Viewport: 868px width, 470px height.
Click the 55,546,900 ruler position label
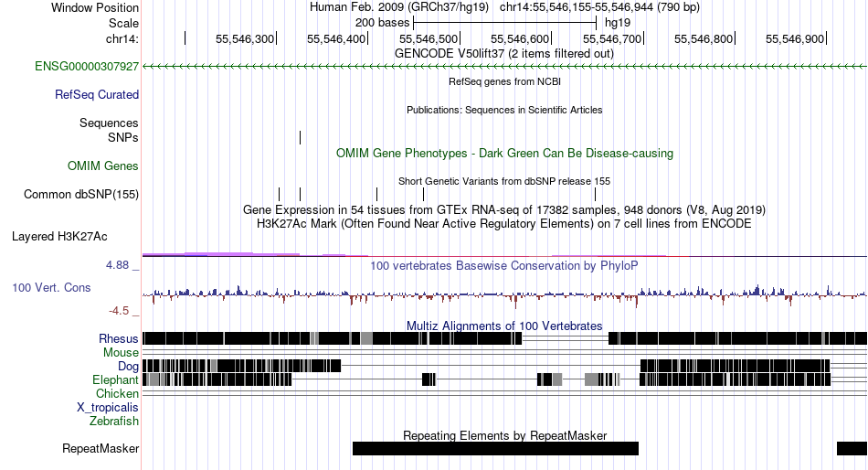point(795,38)
